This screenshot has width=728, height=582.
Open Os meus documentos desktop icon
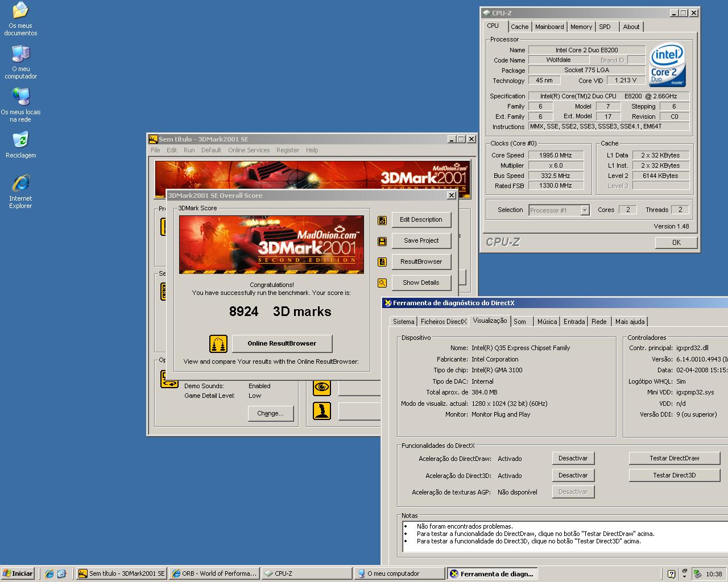point(20,18)
